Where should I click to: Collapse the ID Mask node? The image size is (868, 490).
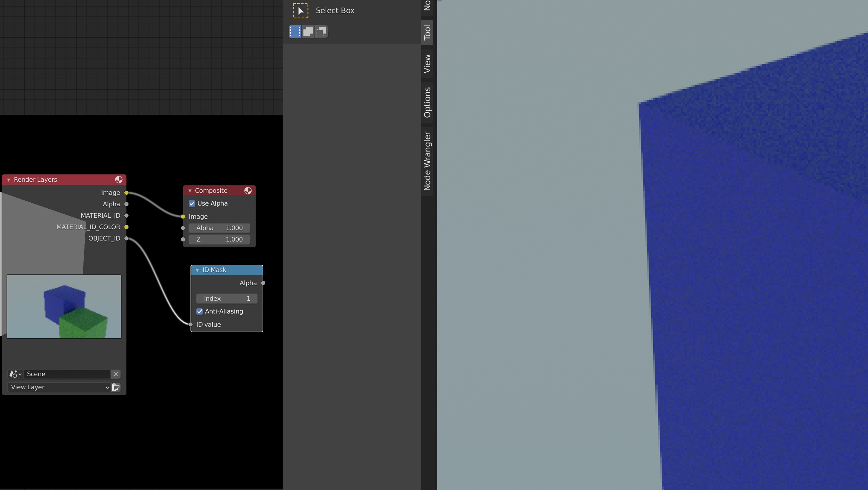pos(197,270)
